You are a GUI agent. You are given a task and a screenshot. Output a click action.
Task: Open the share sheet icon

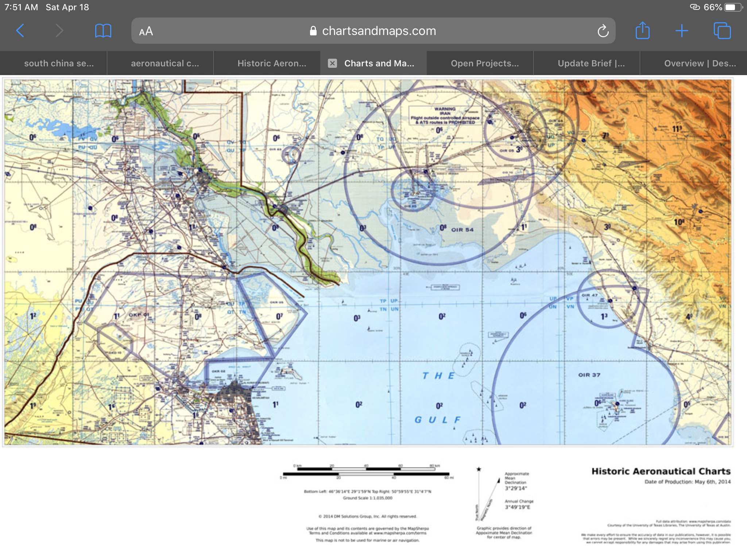point(642,31)
